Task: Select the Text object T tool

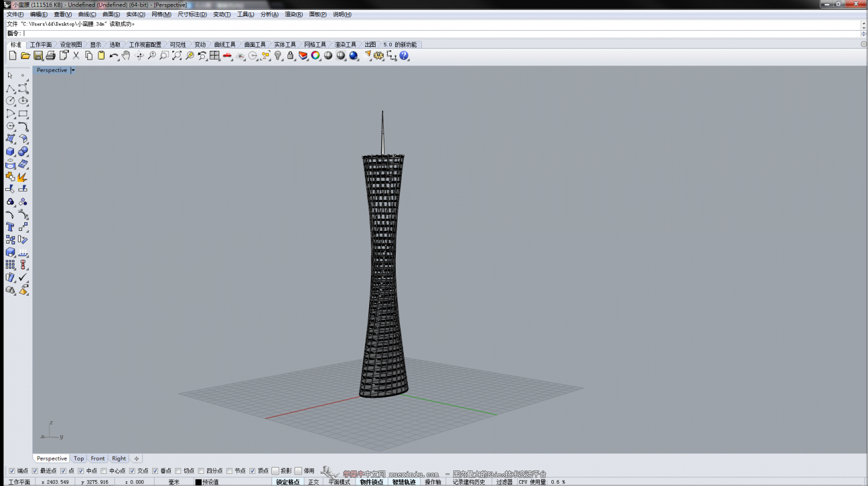Action: pyautogui.click(x=10, y=227)
